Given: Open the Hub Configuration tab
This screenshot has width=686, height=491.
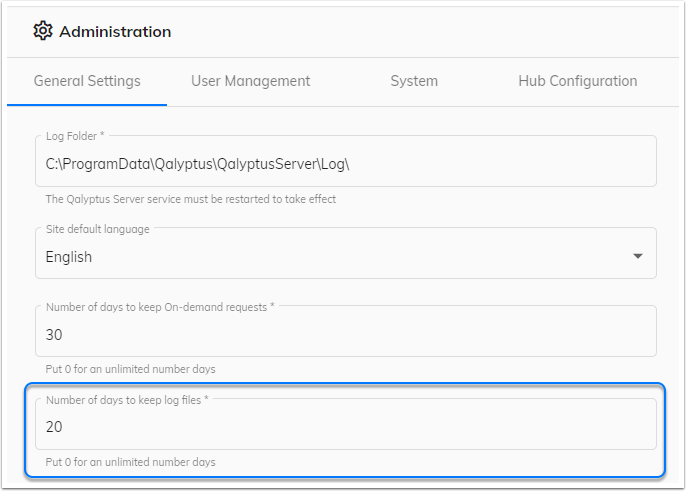Looking at the screenshot, I should (578, 81).
